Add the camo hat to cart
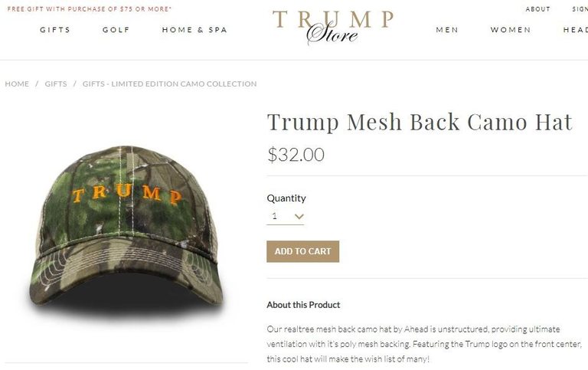588x370 pixels. point(302,251)
